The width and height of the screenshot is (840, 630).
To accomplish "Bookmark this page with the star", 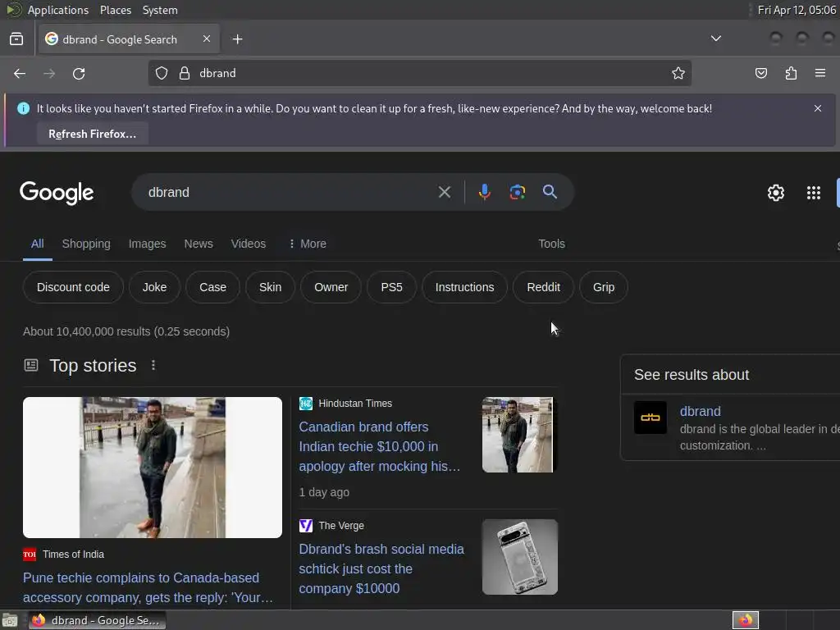I will click(678, 73).
